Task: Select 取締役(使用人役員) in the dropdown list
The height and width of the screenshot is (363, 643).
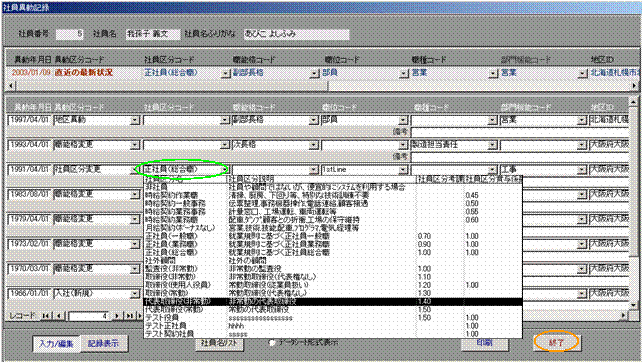Action: (333, 285)
